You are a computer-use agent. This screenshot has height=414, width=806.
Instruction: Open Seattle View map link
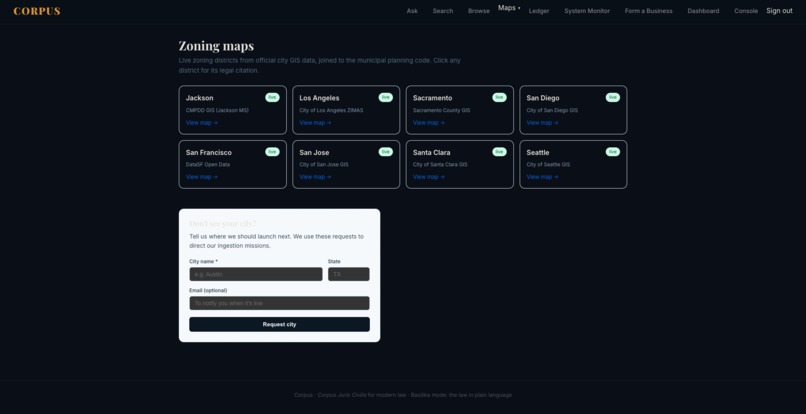pos(542,177)
